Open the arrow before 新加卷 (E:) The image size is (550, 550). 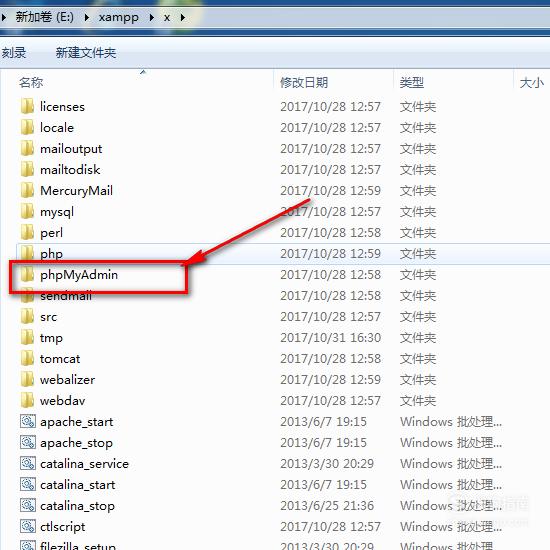pos(4,17)
